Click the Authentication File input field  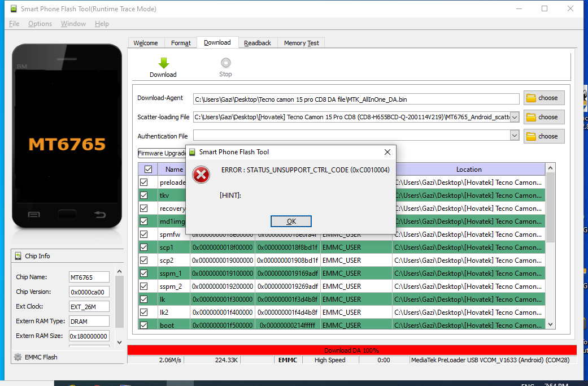[x=352, y=136]
